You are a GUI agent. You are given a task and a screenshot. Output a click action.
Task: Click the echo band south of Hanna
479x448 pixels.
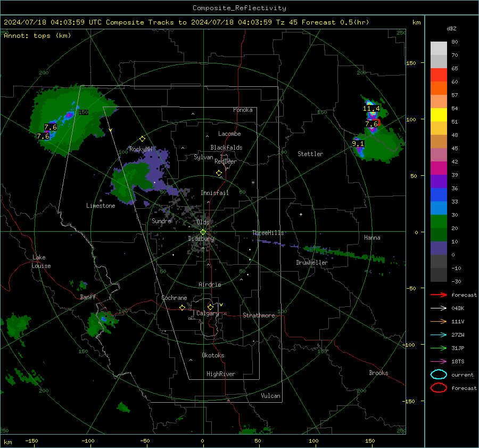[x=344, y=254]
